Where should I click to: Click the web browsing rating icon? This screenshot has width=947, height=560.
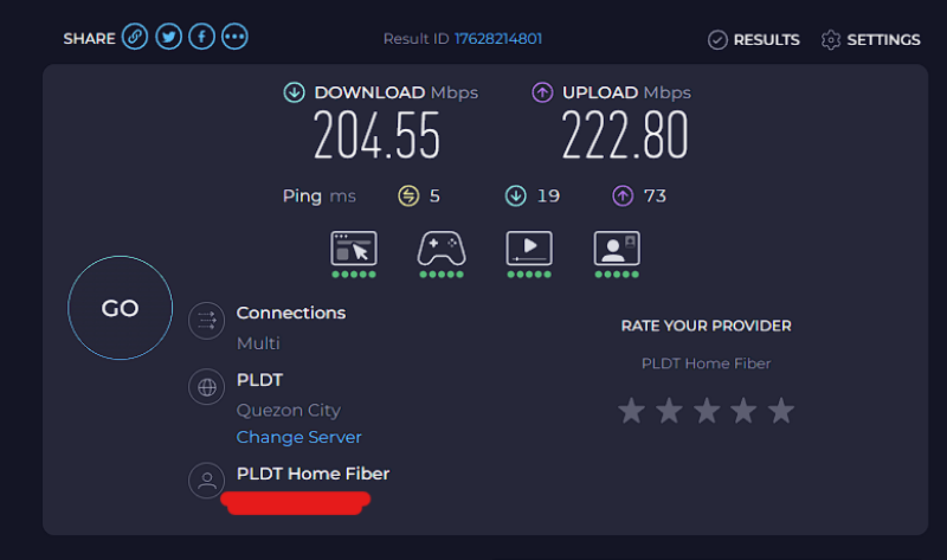354,249
